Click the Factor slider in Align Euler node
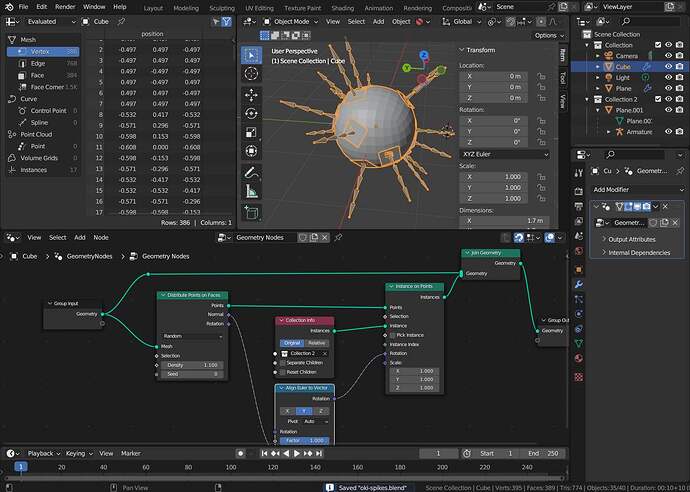 tap(304, 441)
